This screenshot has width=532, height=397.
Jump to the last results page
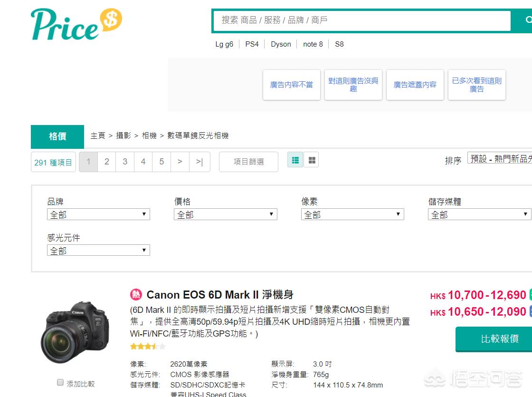199,162
